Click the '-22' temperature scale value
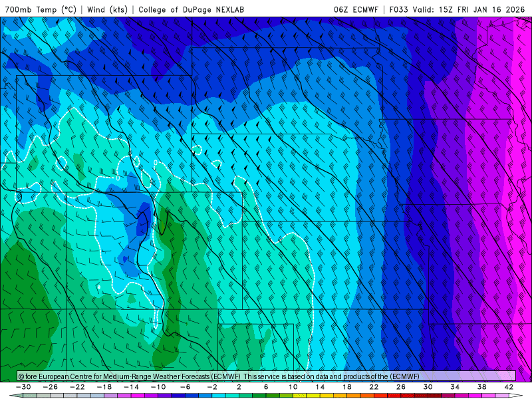This screenshot has width=532, height=399. click(77, 387)
